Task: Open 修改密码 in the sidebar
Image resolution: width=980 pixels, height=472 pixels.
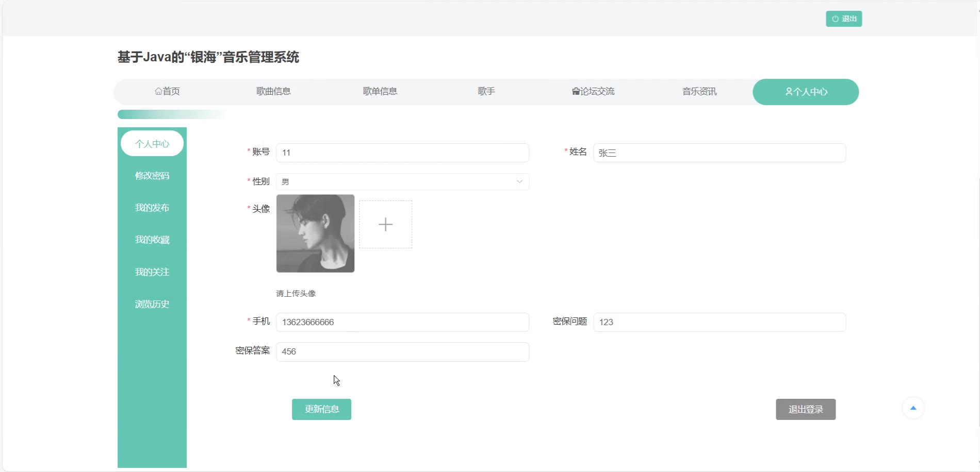Action: click(152, 176)
